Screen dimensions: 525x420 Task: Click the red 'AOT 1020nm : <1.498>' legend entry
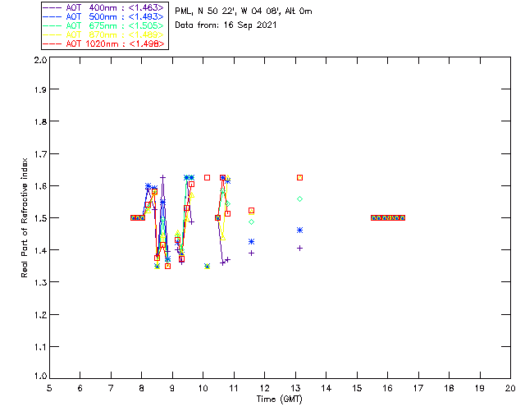[103, 43]
